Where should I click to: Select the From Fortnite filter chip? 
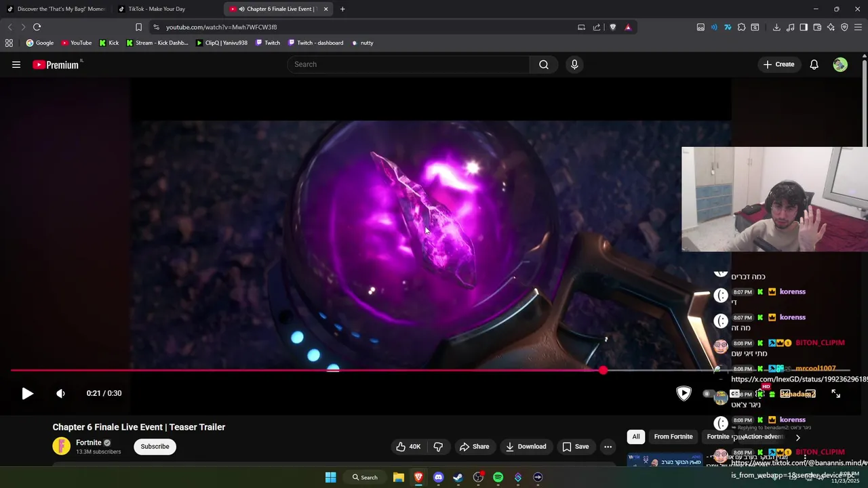coord(673,436)
